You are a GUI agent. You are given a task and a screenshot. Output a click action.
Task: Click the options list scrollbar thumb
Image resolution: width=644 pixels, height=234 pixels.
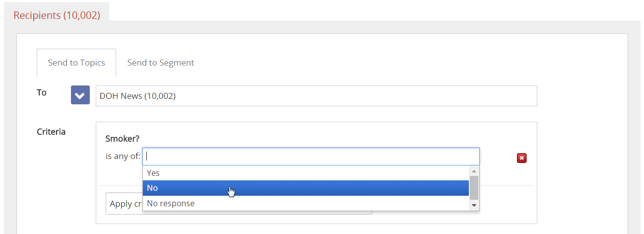coord(474,187)
